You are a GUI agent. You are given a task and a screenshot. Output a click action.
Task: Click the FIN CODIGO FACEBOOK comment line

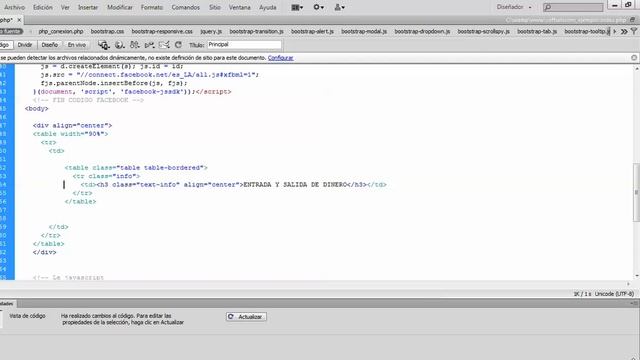tap(88, 100)
